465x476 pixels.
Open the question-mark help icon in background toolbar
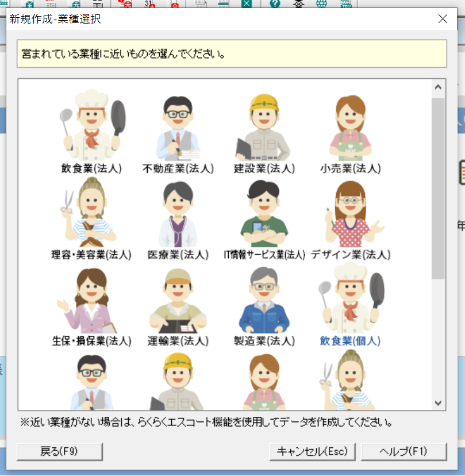coord(275,3)
